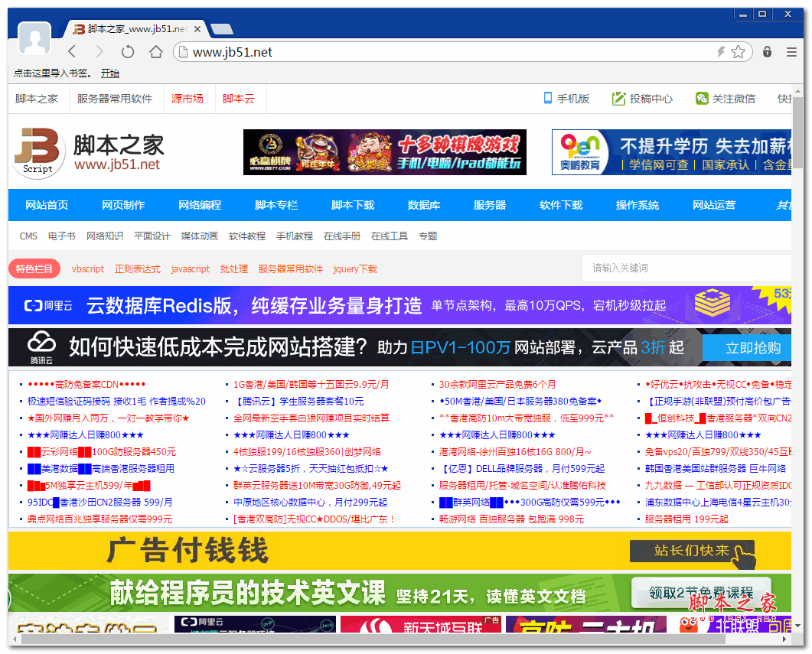Click the 特色栏目 red badge
The image size is (812, 654).
pos(34,268)
